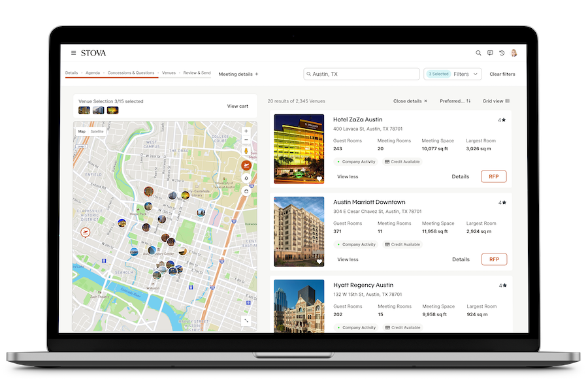Open Details for Hotel ZaZa Austin
Screen dimensions: 588x390
(461, 176)
